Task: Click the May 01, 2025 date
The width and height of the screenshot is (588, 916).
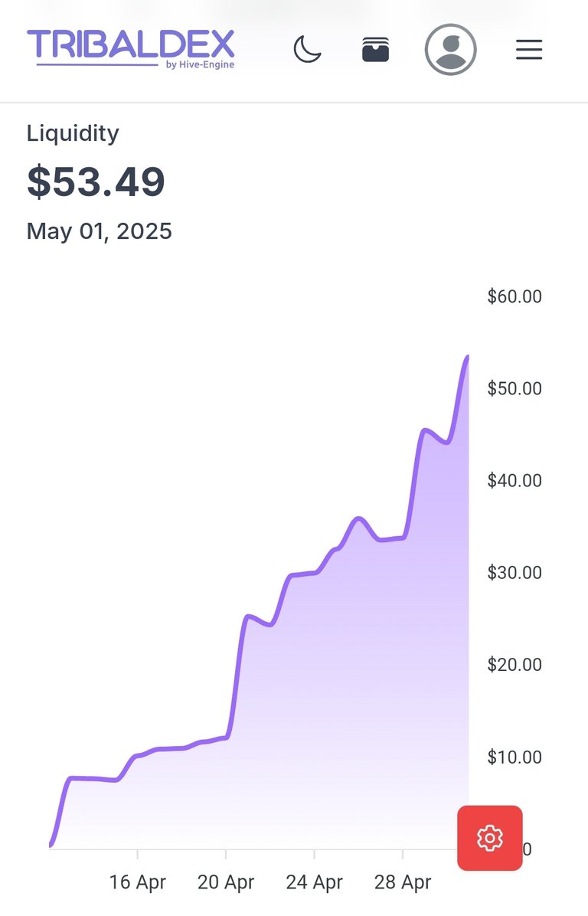Action: tap(100, 231)
